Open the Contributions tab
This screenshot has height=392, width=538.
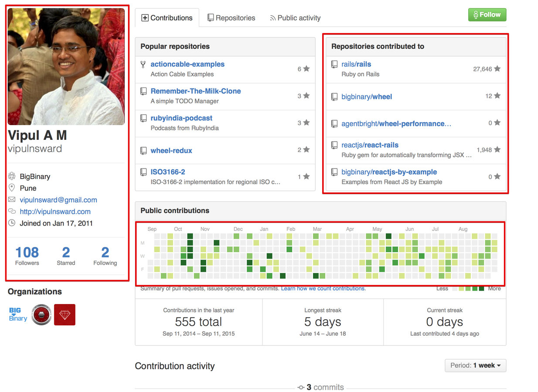click(x=167, y=18)
